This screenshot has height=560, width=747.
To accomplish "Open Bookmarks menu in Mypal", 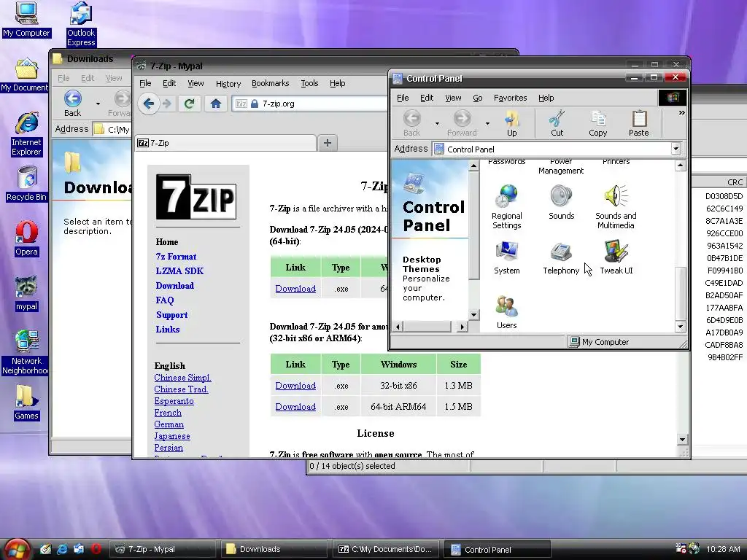I will [270, 83].
